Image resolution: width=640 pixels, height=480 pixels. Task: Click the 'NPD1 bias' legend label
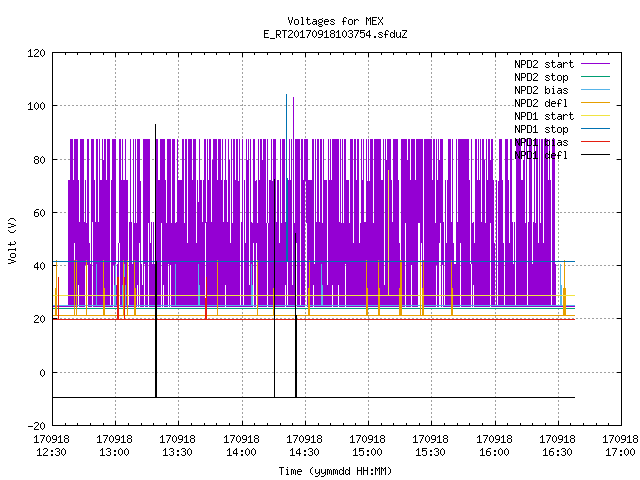point(541,142)
